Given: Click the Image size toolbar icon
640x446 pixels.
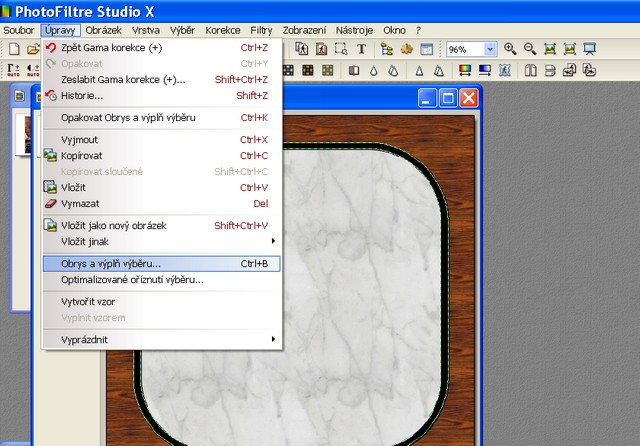Looking at the screenshot, I should [x=302, y=49].
